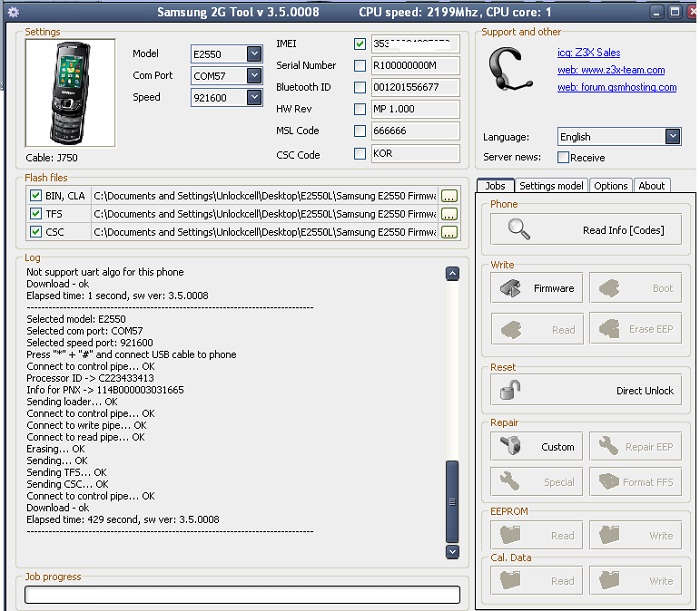Viewport: 700px width, 611px height.
Task: Open the About tab
Action: click(651, 186)
